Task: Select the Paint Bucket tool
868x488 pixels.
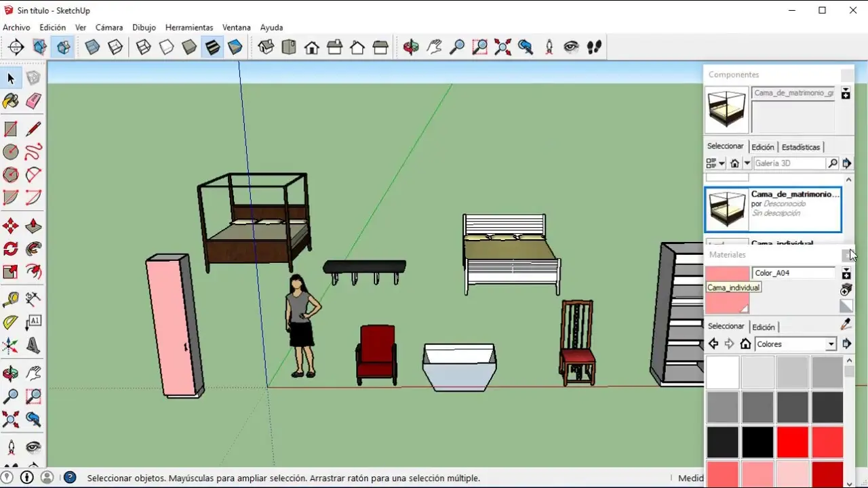Action: [11, 102]
